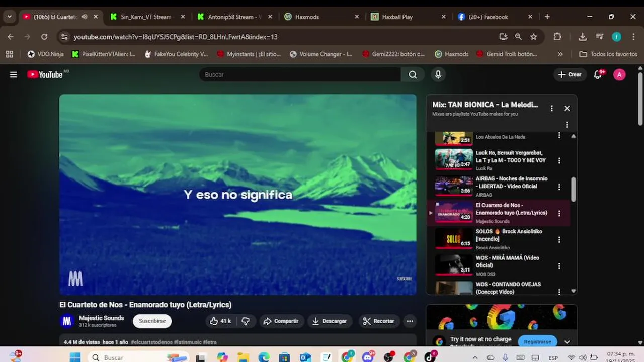Image resolution: width=644 pixels, height=362 pixels.
Task: Switch to Antonip58 Stream tab
Action: pos(234,17)
